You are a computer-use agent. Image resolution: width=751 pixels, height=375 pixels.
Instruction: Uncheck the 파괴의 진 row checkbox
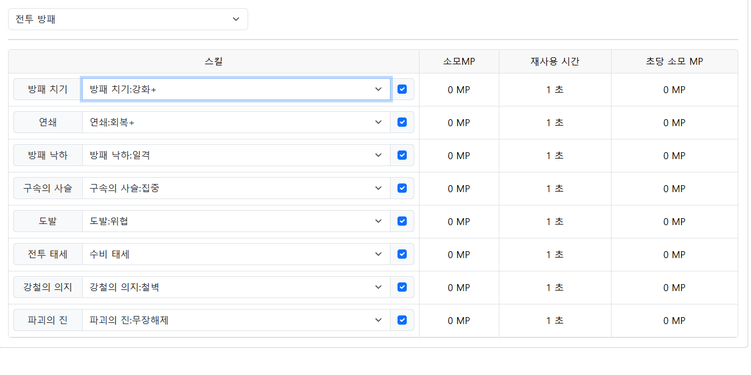pos(402,320)
